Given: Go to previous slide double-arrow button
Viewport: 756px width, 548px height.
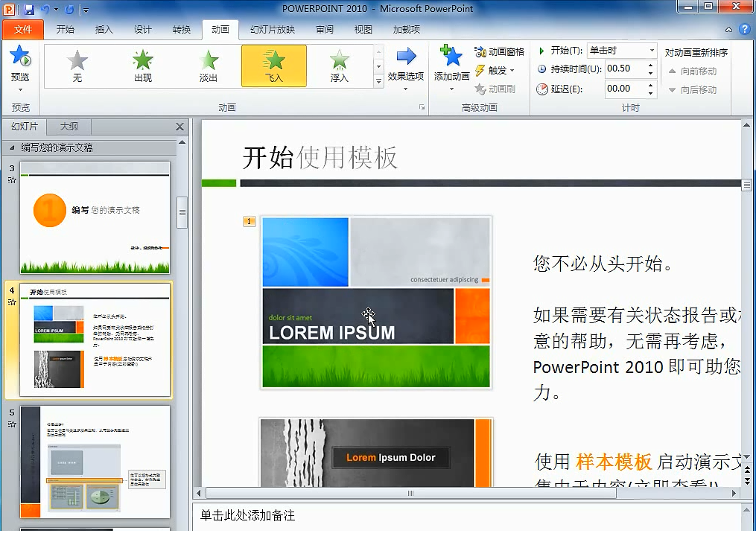Looking at the screenshot, I should 747,468.
